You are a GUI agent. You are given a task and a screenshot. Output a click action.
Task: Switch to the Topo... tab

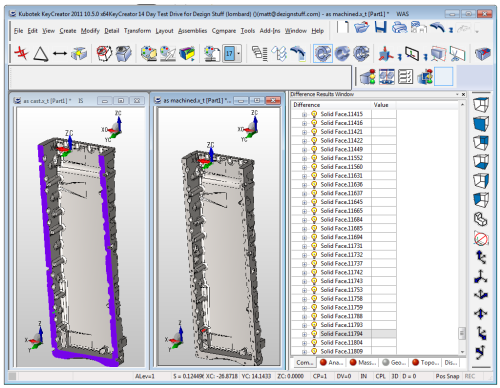(x=426, y=362)
